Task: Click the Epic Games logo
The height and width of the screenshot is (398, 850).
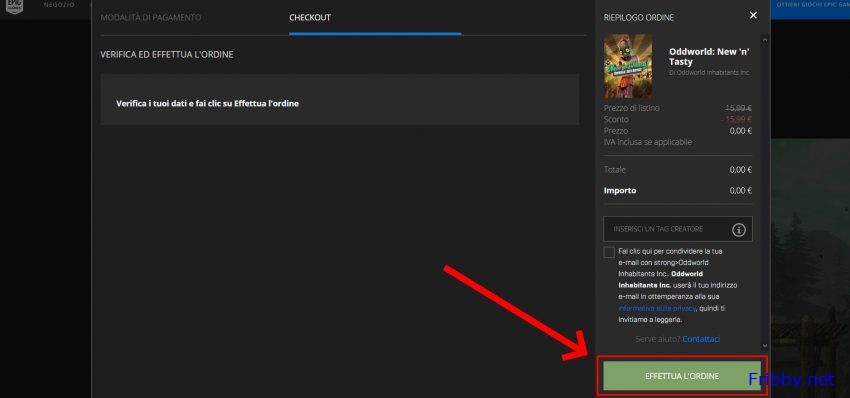Action: (15, 6)
